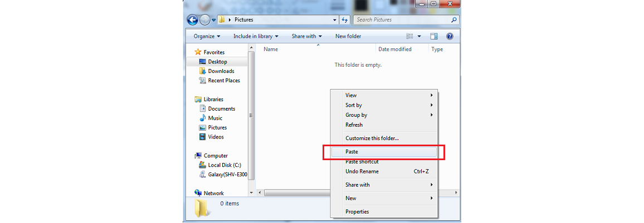Choose Paste from context menu
This screenshot has height=223, width=644.
[384, 152]
